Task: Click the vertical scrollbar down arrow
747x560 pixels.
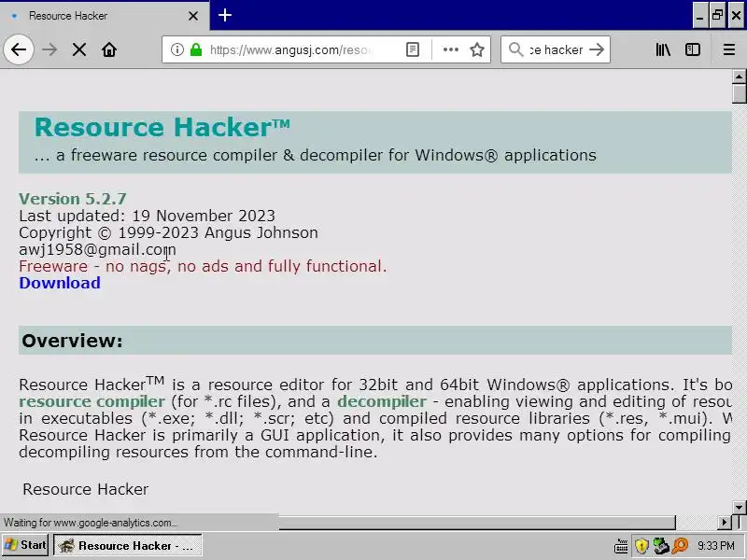Action: point(739,507)
